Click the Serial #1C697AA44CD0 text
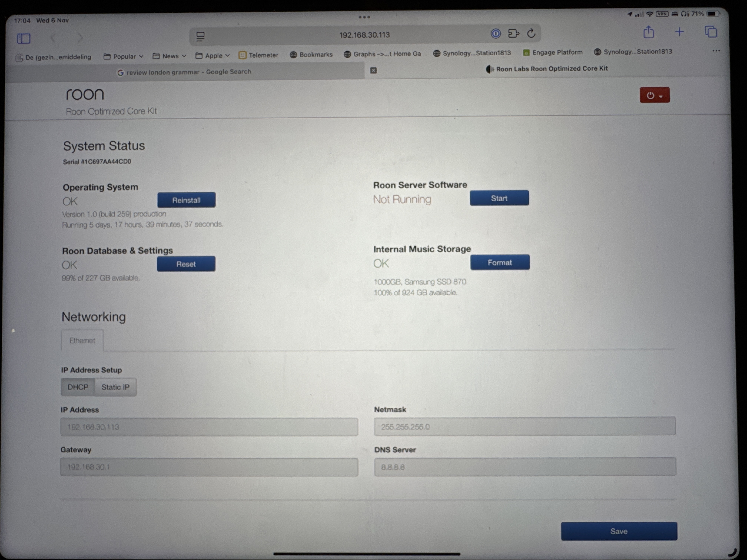The width and height of the screenshot is (747, 560). tap(97, 162)
